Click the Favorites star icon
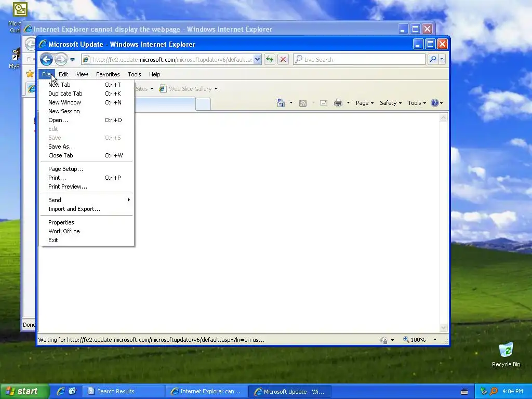Screen dimensions: 532x399 click(x=30, y=74)
